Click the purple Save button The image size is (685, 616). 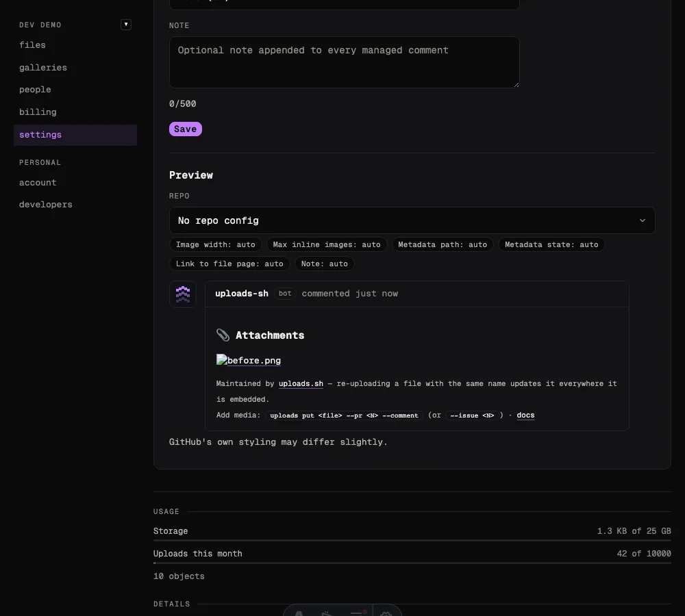[185, 129]
